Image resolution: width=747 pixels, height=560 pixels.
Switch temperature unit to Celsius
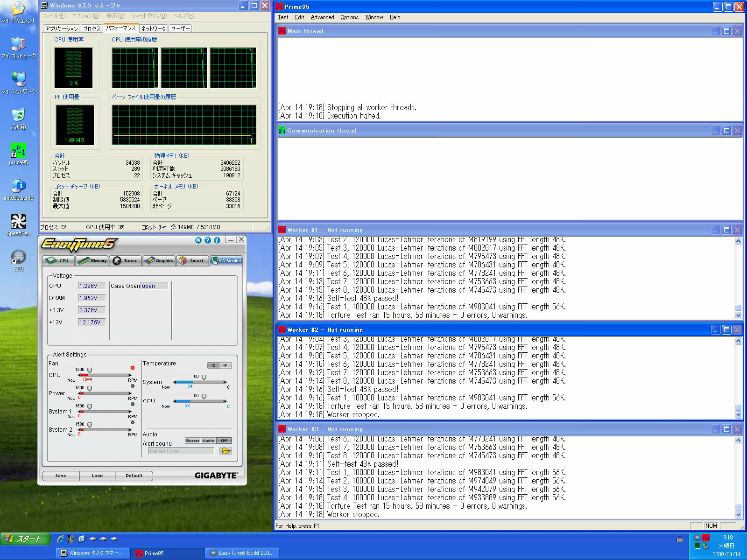[213, 365]
